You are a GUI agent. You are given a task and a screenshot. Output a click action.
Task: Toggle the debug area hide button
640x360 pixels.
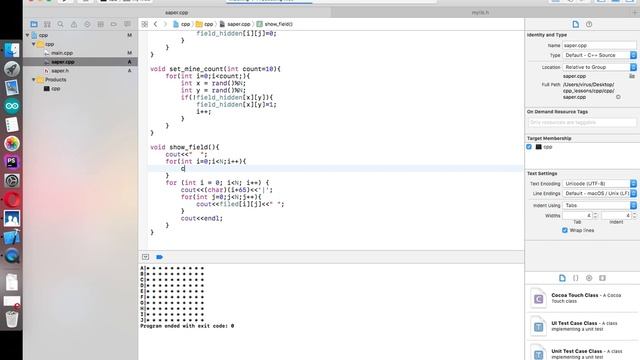[x=145, y=257]
